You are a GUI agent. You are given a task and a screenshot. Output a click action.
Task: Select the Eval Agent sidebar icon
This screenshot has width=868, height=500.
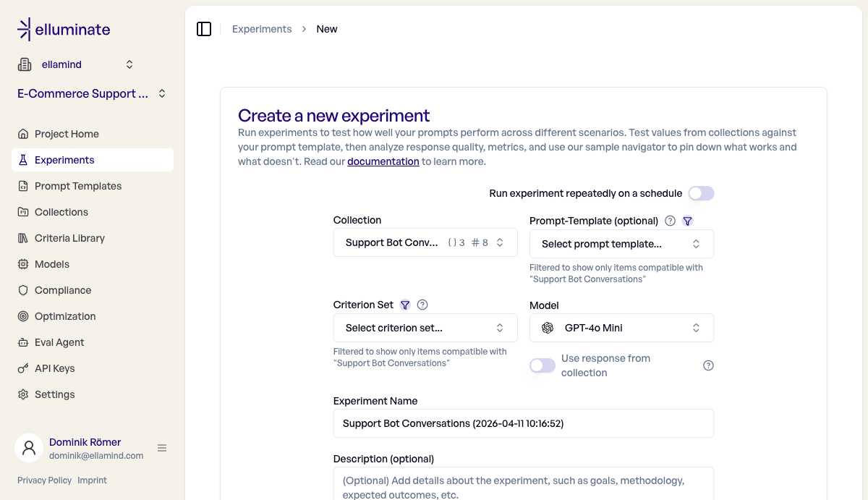(24, 342)
